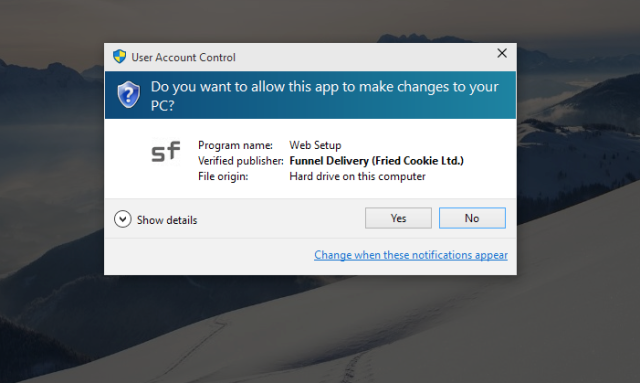Screen dimensions: 640x383
Task: Click the UAC shield icon in title bar
Action: coord(120,56)
